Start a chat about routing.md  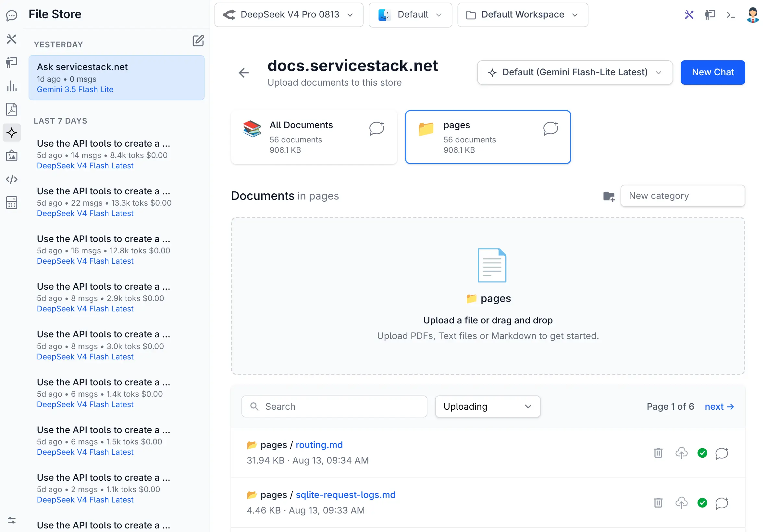point(722,453)
